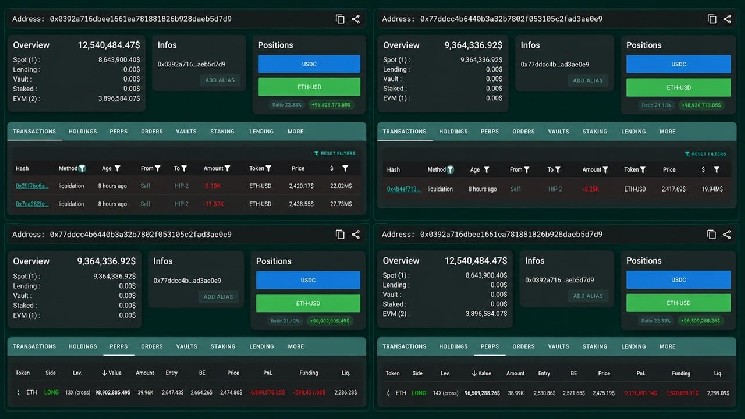
Task: Open Lending tab in bottom-right panel
Action: 634,346
